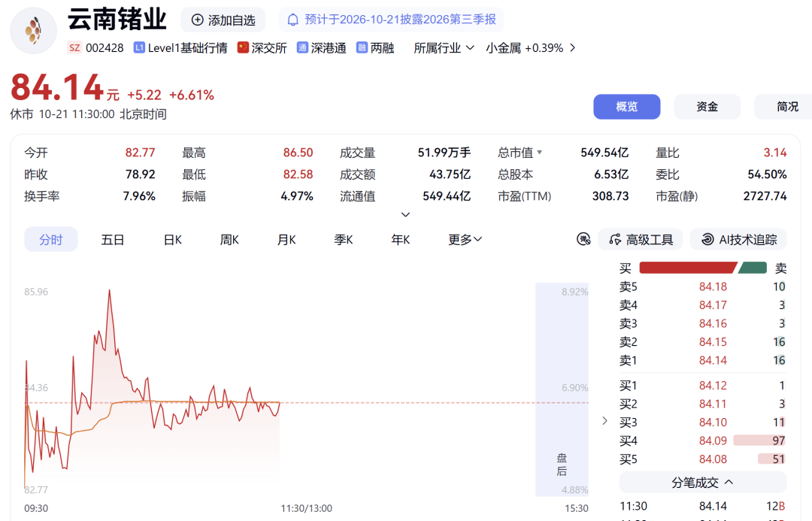Click the bell reminder icon
812x521 pixels.
click(292, 20)
